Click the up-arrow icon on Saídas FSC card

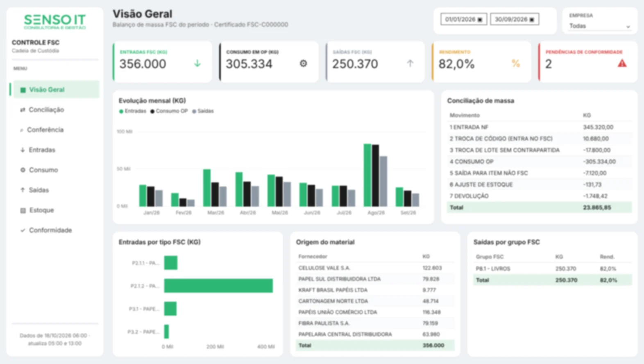[410, 64]
